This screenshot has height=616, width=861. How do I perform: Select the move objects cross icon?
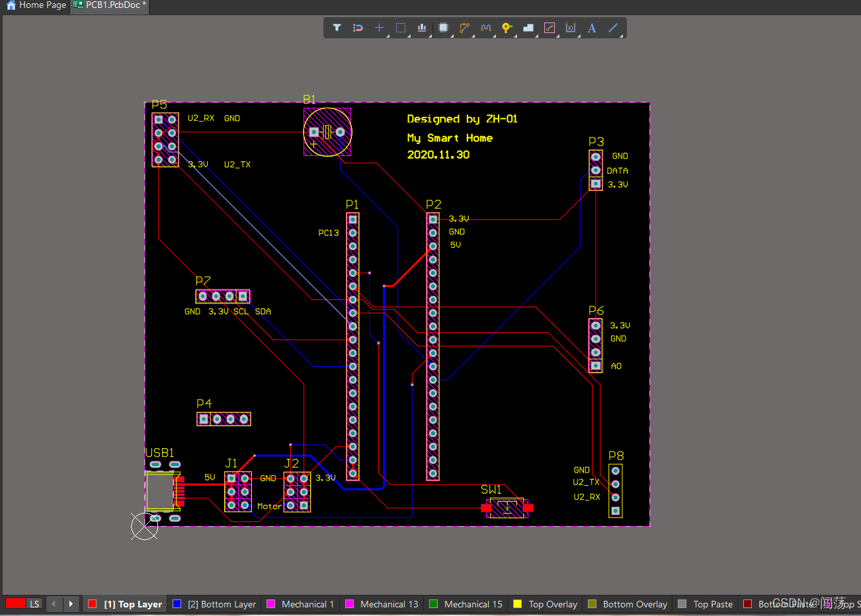[379, 28]
